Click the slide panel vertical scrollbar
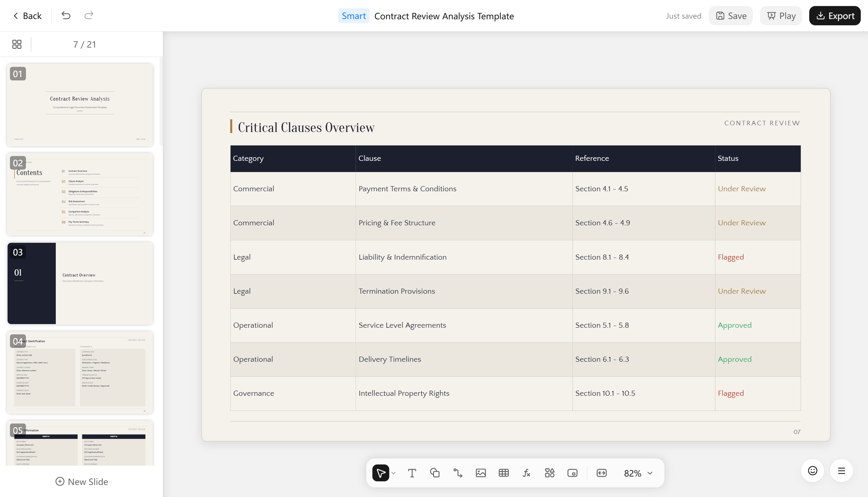The height and width of the screenshot is (497, 868). [x=161, y=102]
